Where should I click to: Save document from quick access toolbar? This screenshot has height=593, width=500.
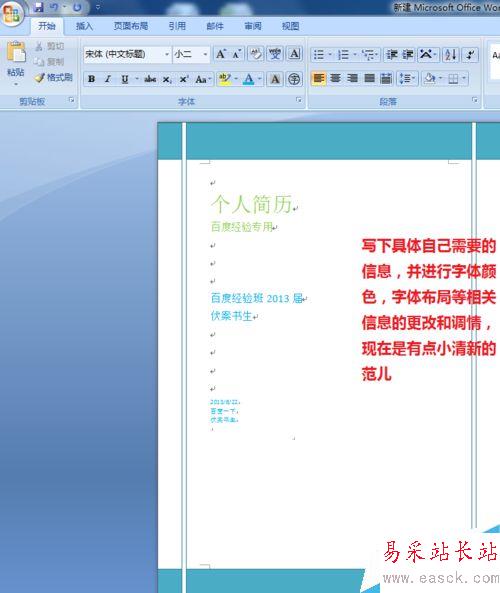click(x=38, y=7)
